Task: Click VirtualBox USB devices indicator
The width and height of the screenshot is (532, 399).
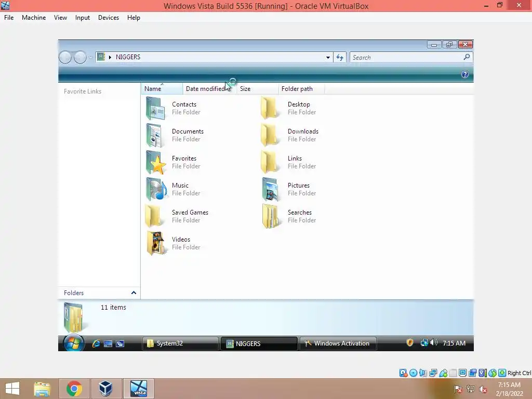Action: coord(443,373)
